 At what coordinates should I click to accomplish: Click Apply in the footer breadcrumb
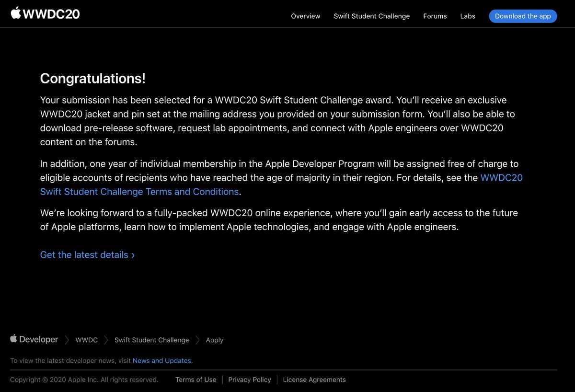214,340
